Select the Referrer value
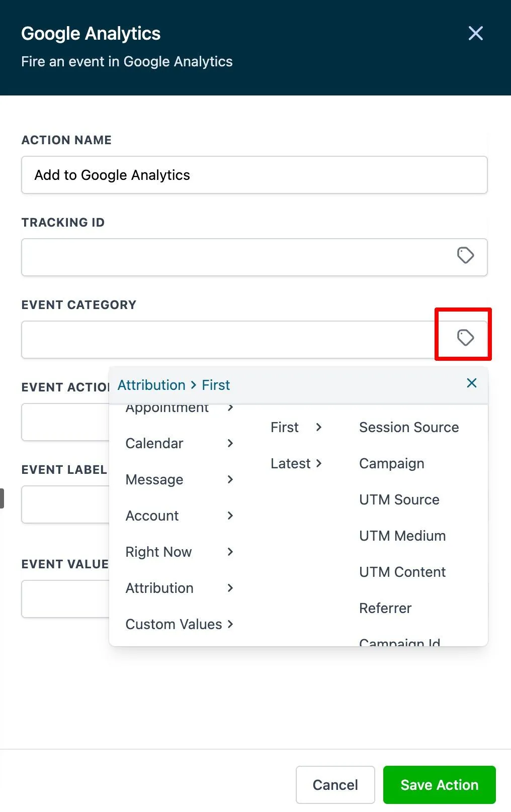This screenshot has width=511, height=812. (385, 608)
